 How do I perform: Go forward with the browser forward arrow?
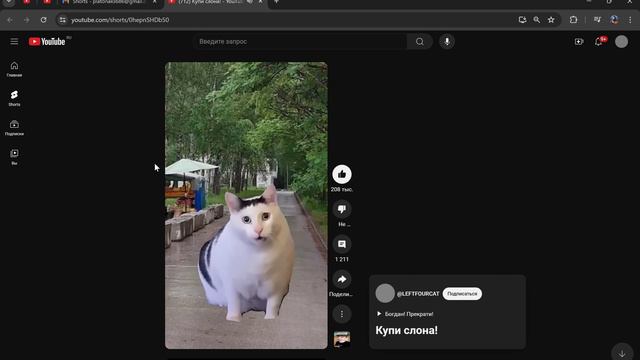tap(27, 20)
